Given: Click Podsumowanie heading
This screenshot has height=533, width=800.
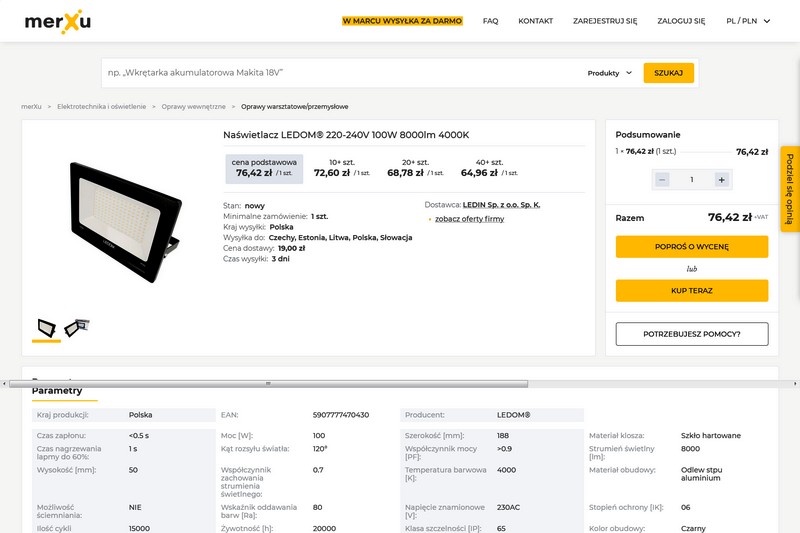Looking at the screenshot, I should coord(647,135).
